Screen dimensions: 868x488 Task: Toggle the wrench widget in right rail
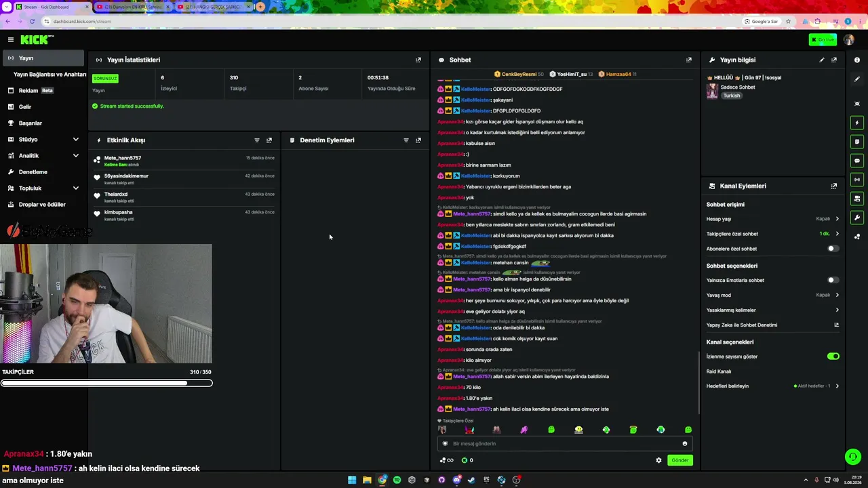click(x=857, y=218)
